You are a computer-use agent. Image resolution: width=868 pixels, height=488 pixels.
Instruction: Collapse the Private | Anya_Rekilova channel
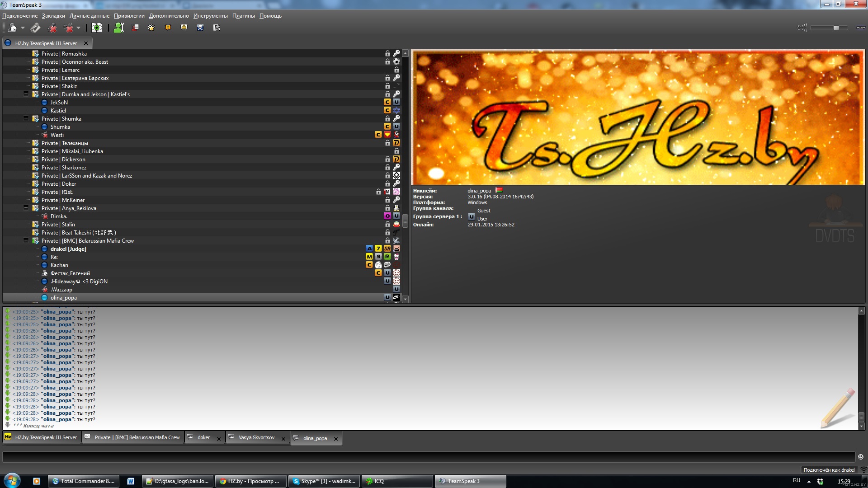[26, 208]
